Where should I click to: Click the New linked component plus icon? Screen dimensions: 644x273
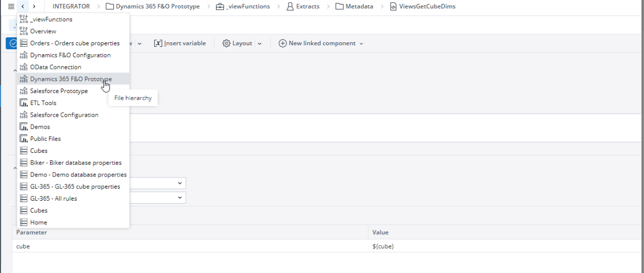[x=282, y=43]
